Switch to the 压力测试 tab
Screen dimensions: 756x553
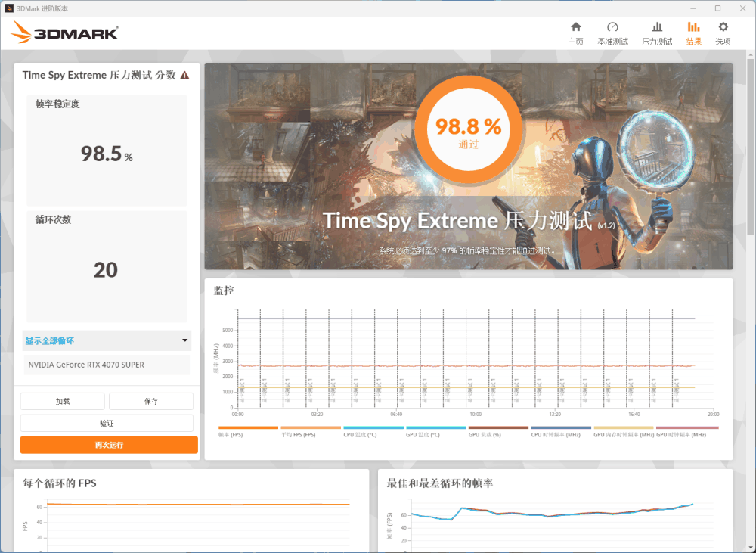(x=656, y=33)
